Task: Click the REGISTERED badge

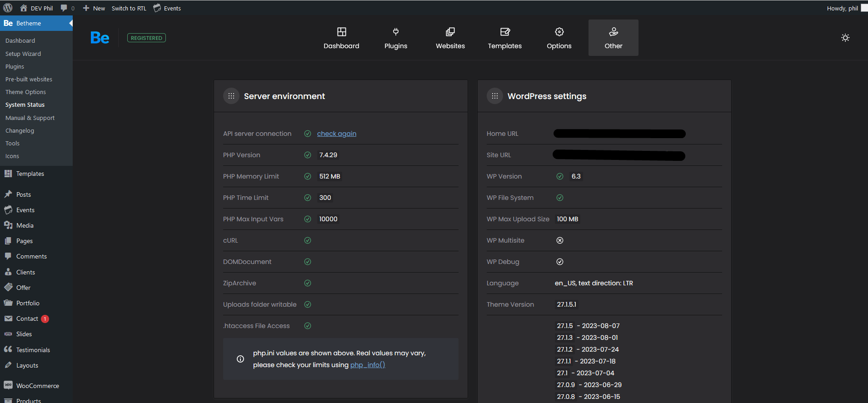Action: click(x=146, y=38)
